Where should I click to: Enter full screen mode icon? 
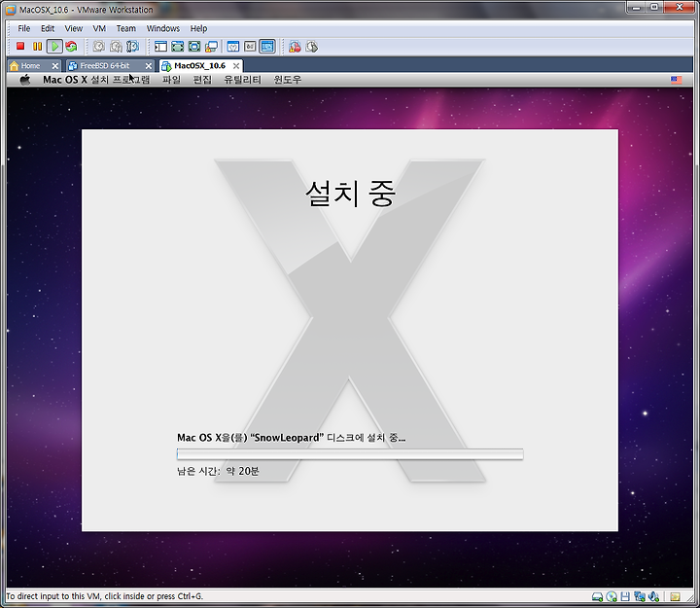pyautogui.click(x=194, y=47)
